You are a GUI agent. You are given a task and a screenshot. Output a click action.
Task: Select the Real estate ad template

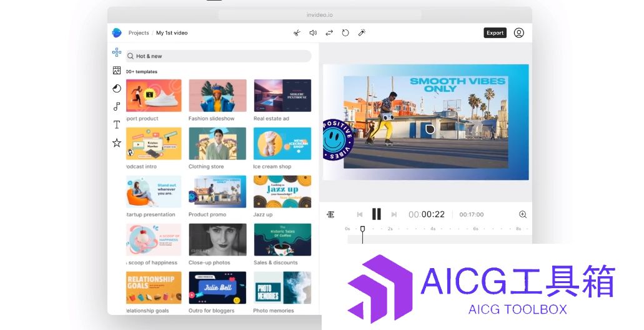[282, 96]
